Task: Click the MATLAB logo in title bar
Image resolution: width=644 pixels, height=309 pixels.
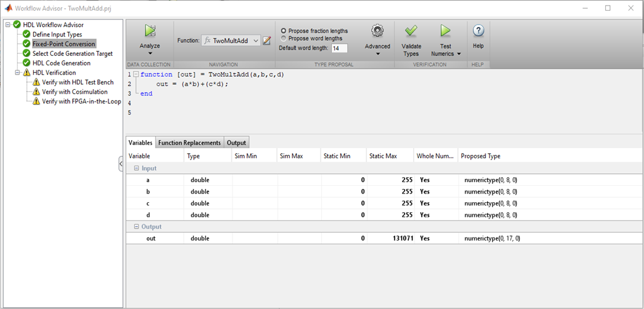Action: click(8, 8)
